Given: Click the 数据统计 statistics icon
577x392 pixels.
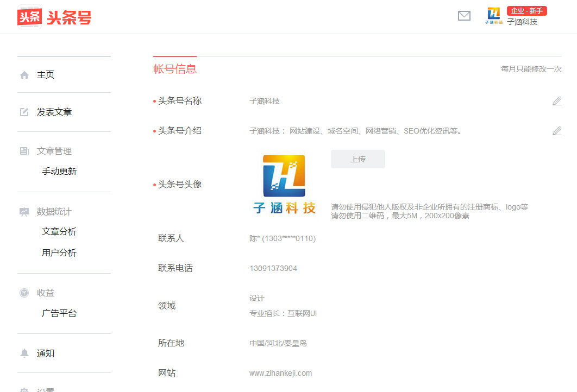Looking at the screenshot, I should 24,212.
